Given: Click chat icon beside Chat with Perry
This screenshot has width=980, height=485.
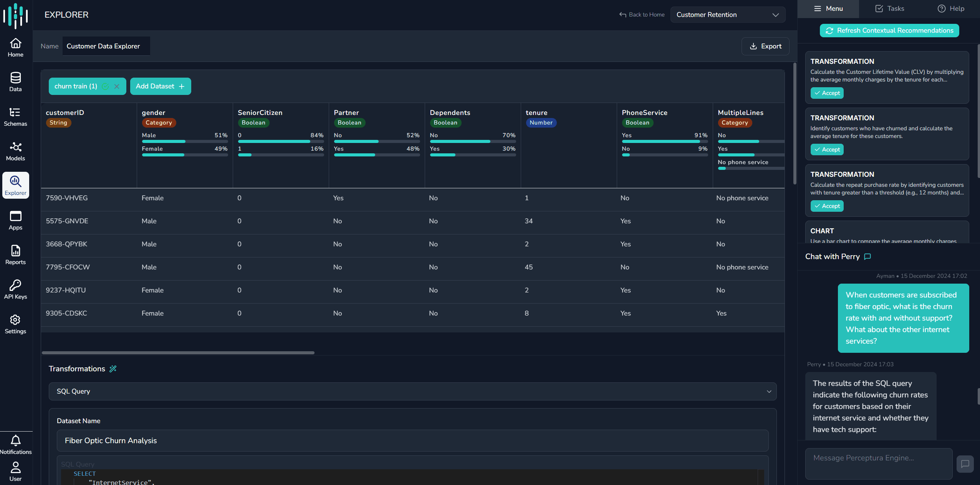Looking at the screenshot, I should [x=867, y=256].
